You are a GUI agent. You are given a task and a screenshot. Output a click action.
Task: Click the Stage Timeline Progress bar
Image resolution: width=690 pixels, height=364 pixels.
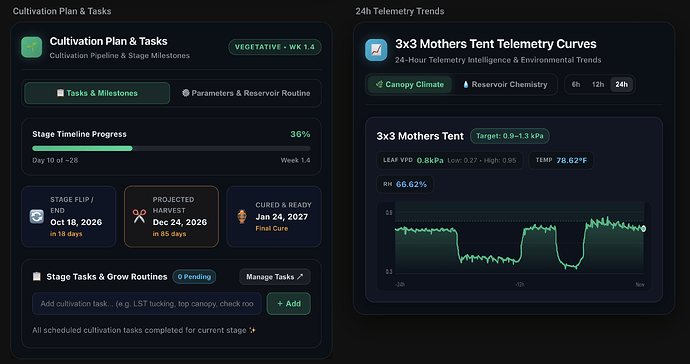[171, 148]
